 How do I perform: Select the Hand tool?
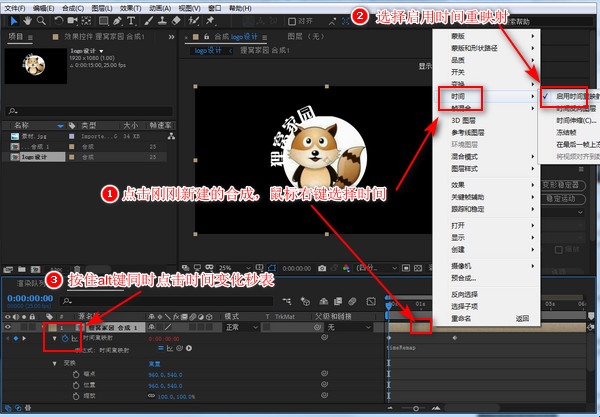pos(27,21)
